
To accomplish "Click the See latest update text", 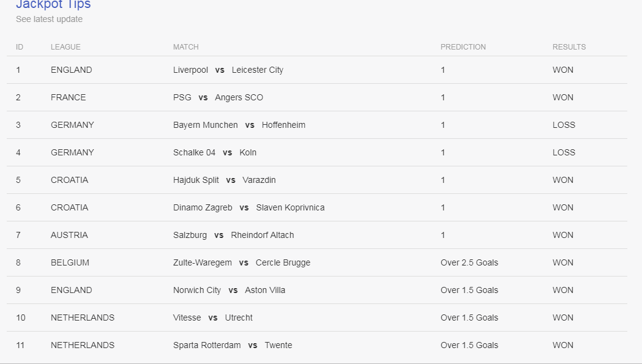I will tap(49, 19).
